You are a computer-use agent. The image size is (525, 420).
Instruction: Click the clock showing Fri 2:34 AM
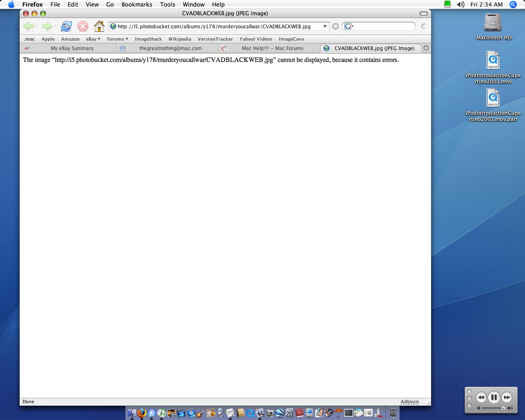coord(486,5)
